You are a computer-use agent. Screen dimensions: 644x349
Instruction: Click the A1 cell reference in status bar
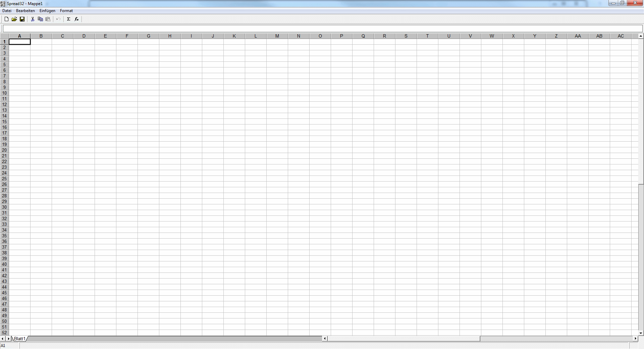point(3,346)
